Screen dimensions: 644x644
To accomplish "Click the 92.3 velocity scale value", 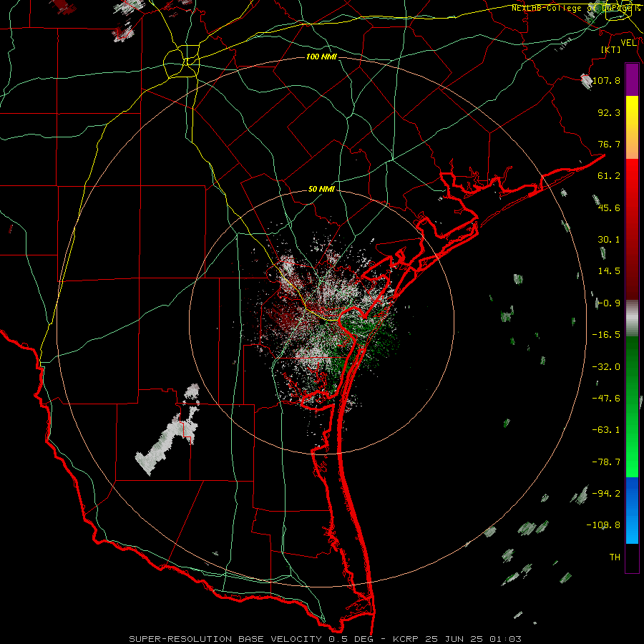I will [x=609, y=112].
